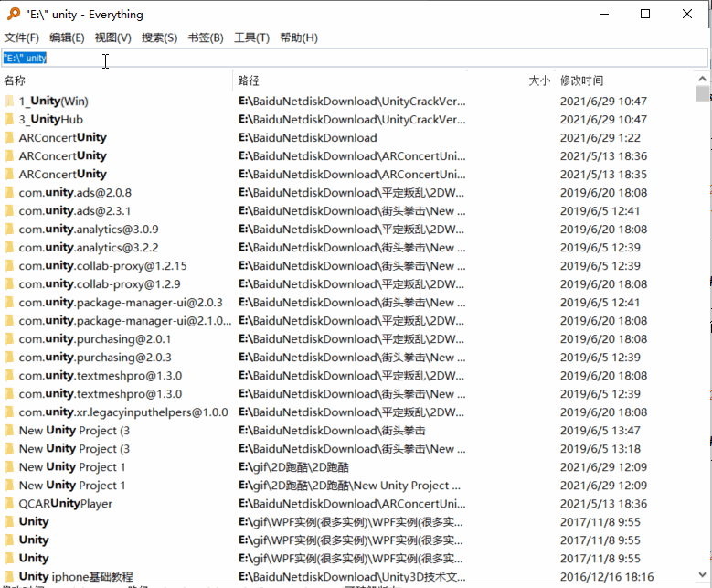Screen dimensions: 712x588
Task: Select com.unity.textmeshpro@1.3.0 dated 2019/6/5
Action: click(x=101, y=394)
